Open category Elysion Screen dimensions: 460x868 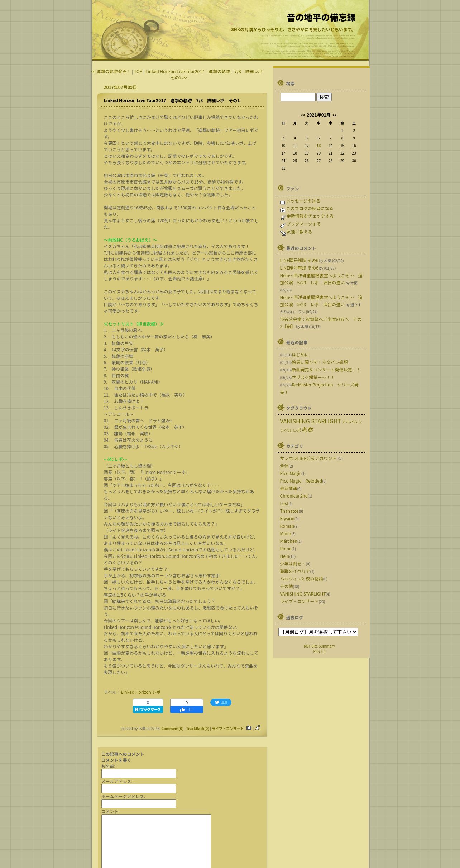pyautogui.click(x=287, y=519)
